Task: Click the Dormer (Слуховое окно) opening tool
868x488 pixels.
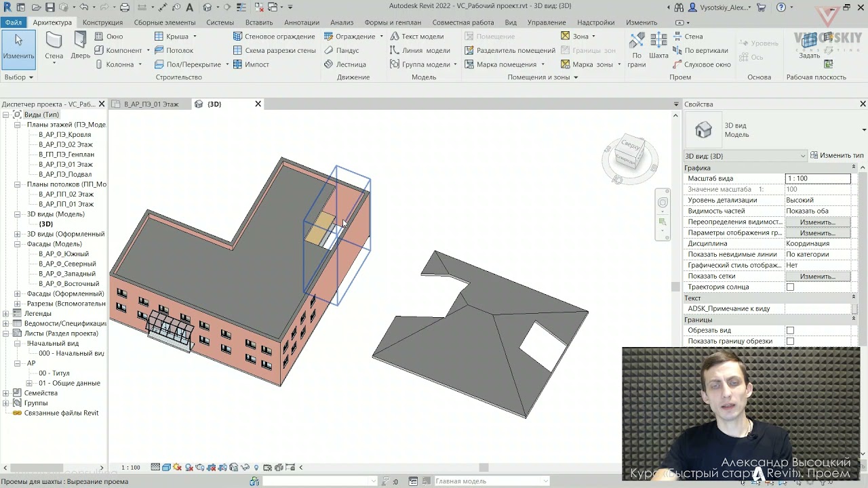Action: (702, 64)
